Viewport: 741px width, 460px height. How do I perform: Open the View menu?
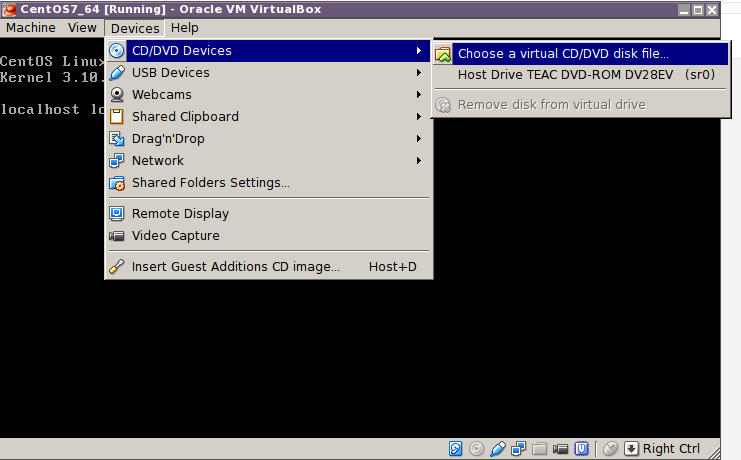(82, 28)
